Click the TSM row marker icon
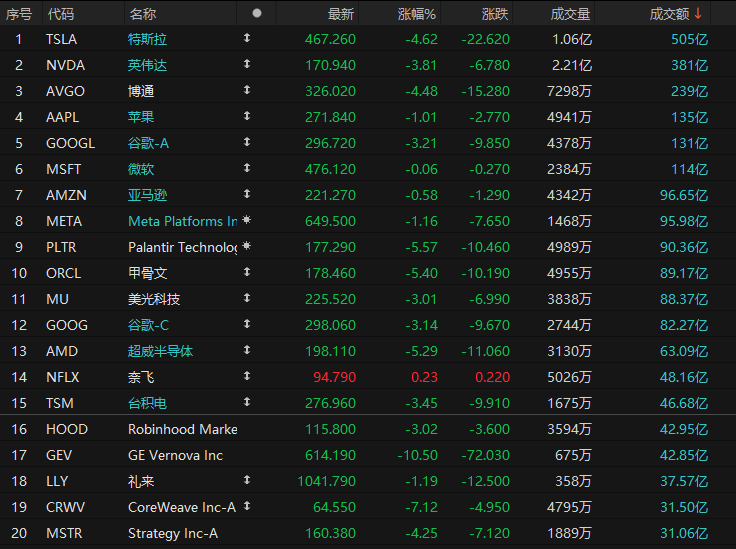Screen dimensions: 736x549 (x=247, y=402)
